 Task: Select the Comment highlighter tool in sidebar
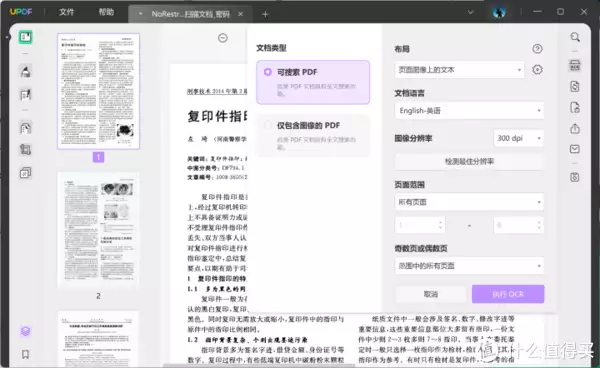[26, 72]
